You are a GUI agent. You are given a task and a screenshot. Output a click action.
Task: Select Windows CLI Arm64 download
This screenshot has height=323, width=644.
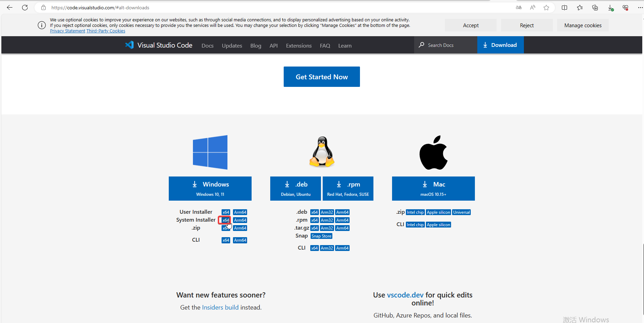(240, 240)
